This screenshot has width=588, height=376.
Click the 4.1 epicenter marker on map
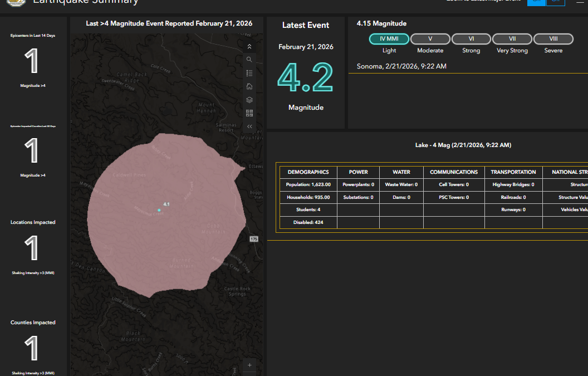tap(159, 210)
